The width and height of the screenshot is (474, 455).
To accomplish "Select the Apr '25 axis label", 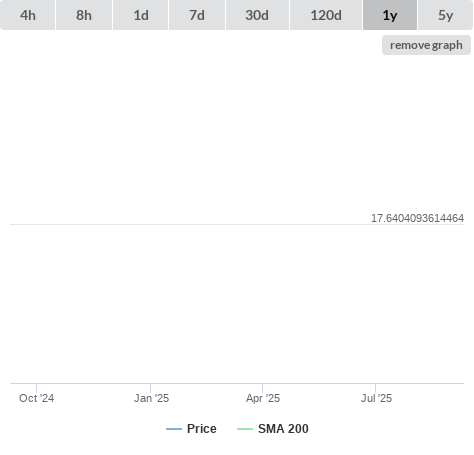I will pyautogui.click(x=263, y=398).
